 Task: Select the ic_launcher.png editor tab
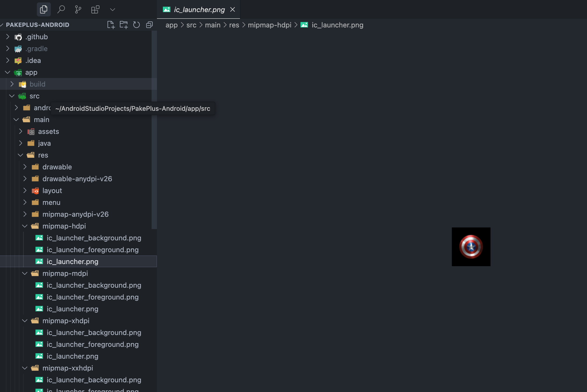[x=199, y=10]
